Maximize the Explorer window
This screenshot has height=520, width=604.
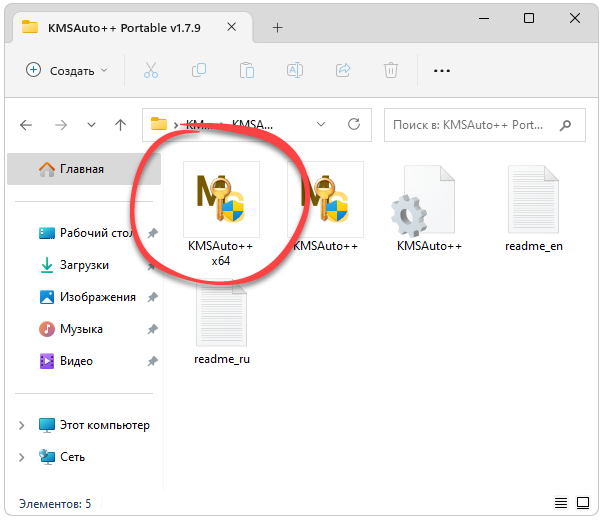(x=529, y=18)
